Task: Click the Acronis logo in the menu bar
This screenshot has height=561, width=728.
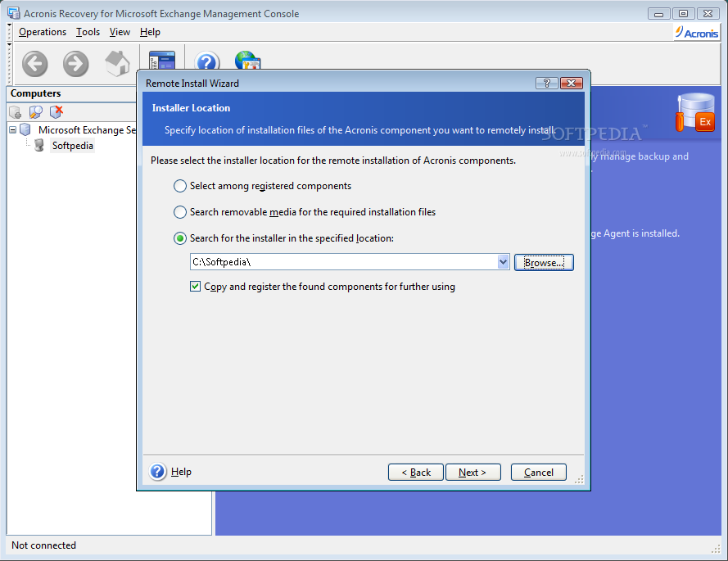Action: (x=696, y=33)
